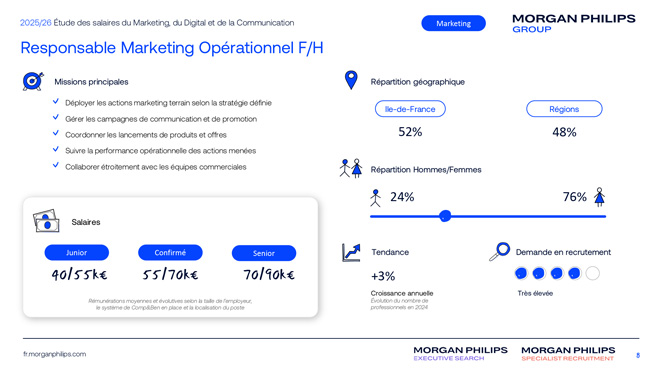The image size is (660, 370).
Task: Click the female figure icon next to 76%
Action: coord(599,197)
